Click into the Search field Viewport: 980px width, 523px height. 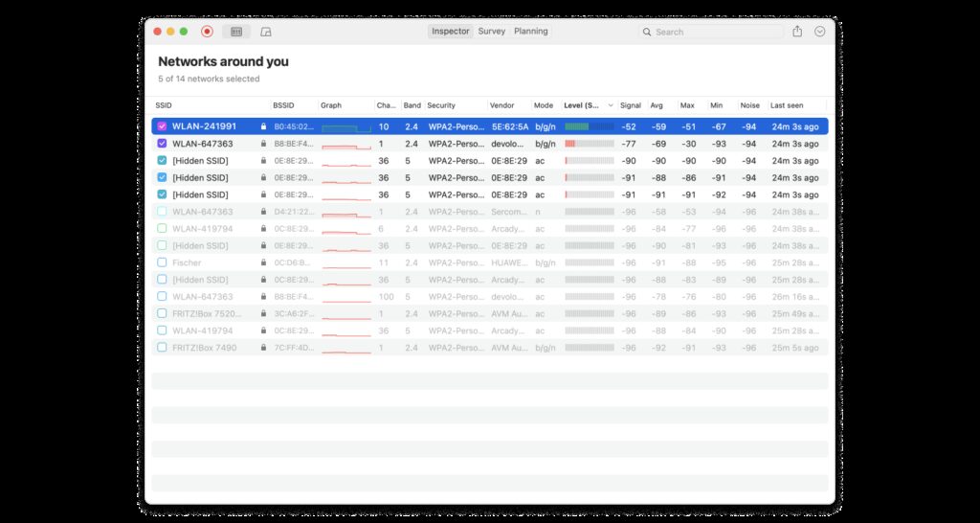(718, 32)
